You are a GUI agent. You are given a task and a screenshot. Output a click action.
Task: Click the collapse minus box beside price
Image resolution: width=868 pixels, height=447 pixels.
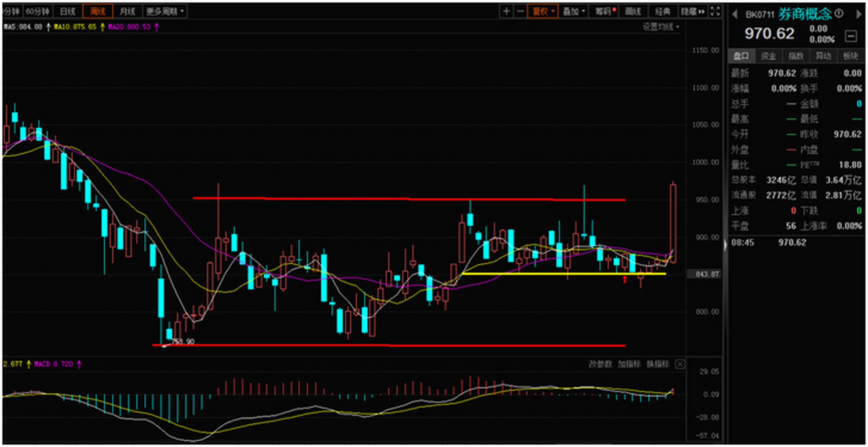851,36
